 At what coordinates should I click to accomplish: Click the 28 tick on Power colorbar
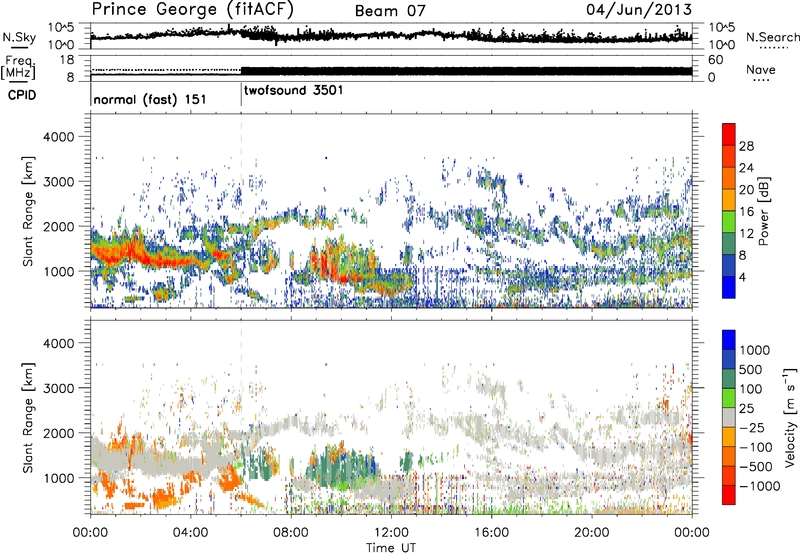click(746, 146)
